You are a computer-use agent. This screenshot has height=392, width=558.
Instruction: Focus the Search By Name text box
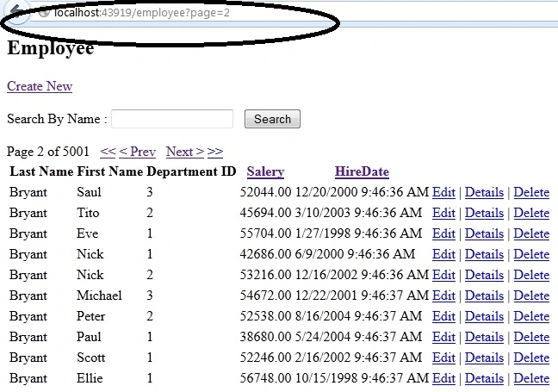172,119
